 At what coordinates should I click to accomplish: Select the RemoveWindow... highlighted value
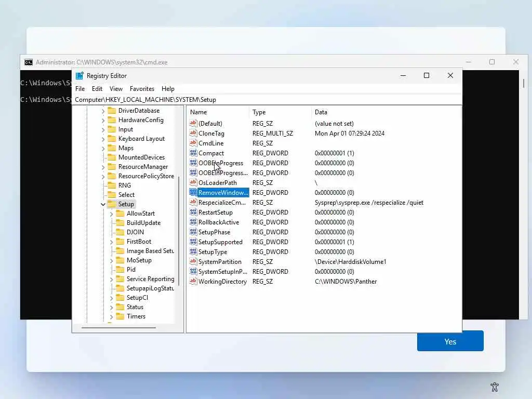point(223,192)
